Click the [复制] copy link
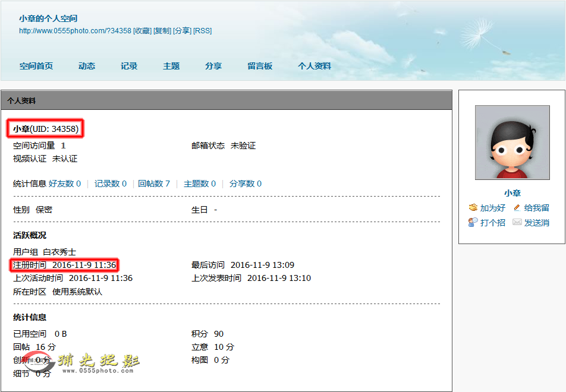The width and height of the screenshot is (566, 392). [162, 31]
